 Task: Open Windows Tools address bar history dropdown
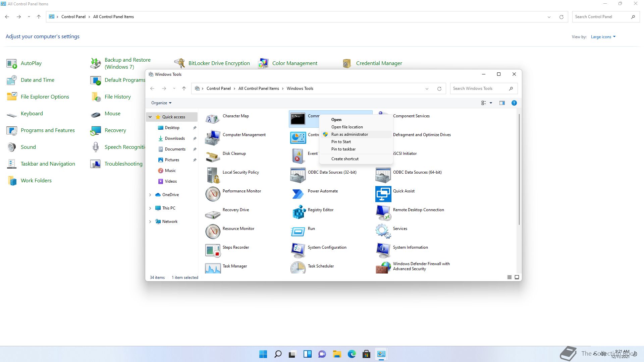pos(427,89)
